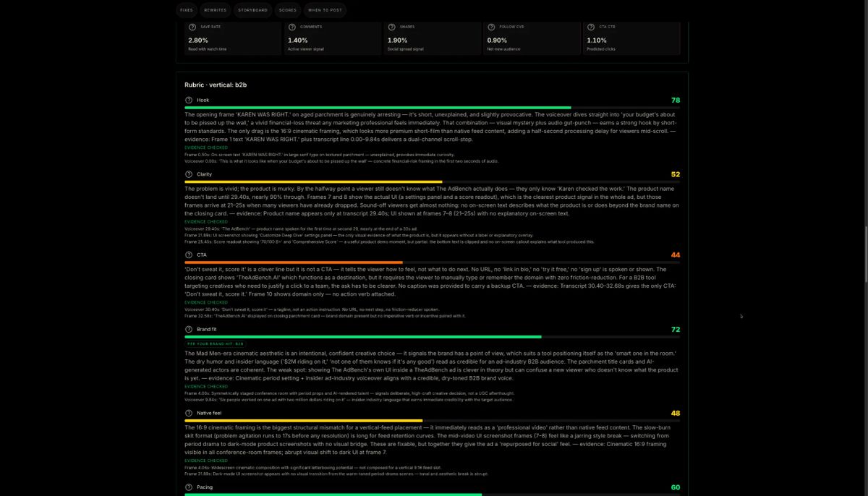Select the Scores tab
Viewport: 868px width, 496px height.
[x=288, y=10]
